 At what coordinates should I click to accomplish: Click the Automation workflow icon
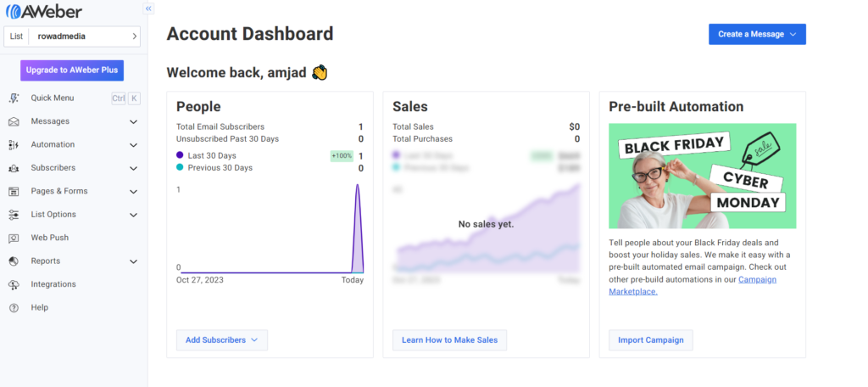[x=14, y=145]
